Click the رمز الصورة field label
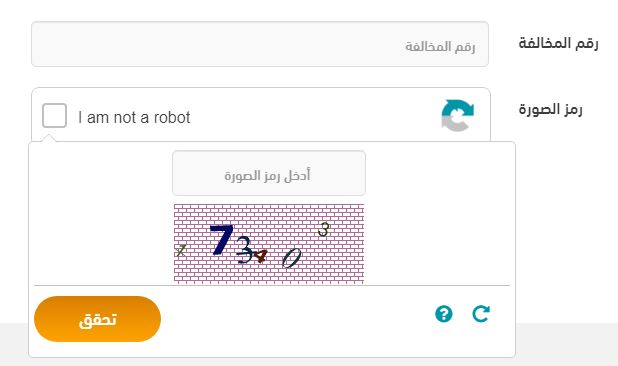This screenshot has height=366, width=618. (x=550, y=109)
